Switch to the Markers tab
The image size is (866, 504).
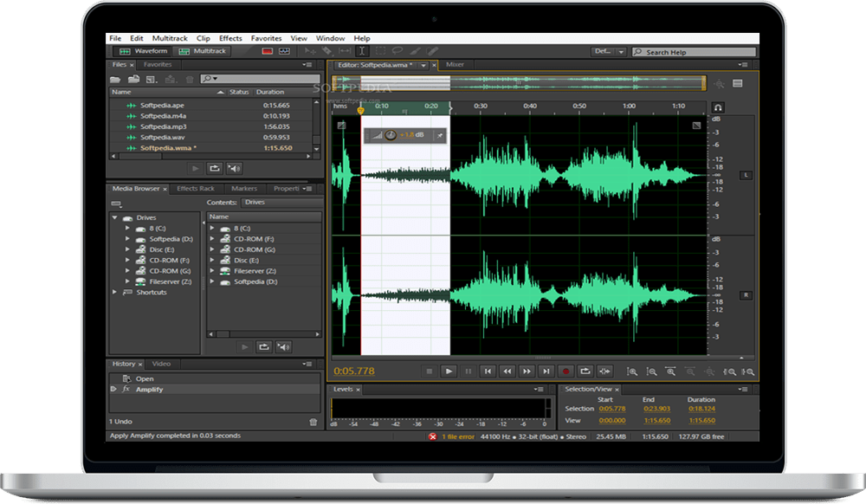coord(244,189)
